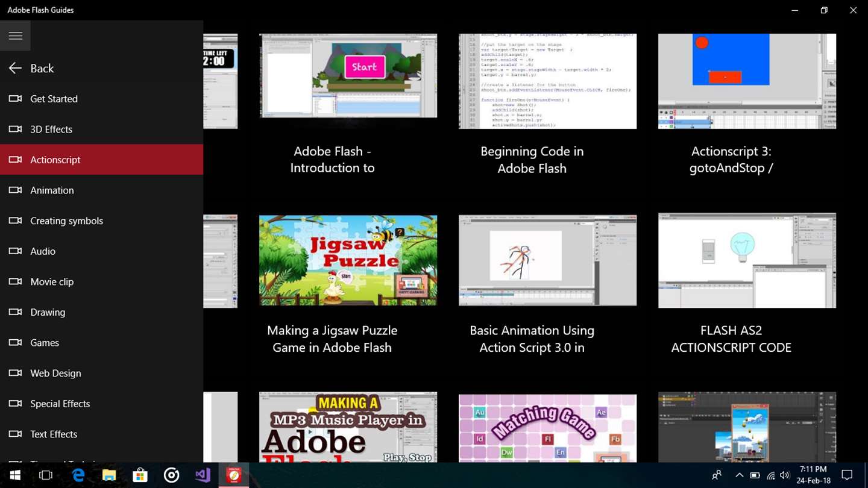Open the Special Effects category
This screenshot has width=868, height=488.
(102, 404)
